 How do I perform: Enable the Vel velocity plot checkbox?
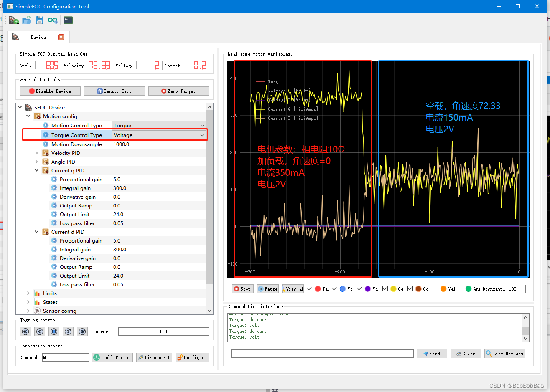click(x=435, y=289)
